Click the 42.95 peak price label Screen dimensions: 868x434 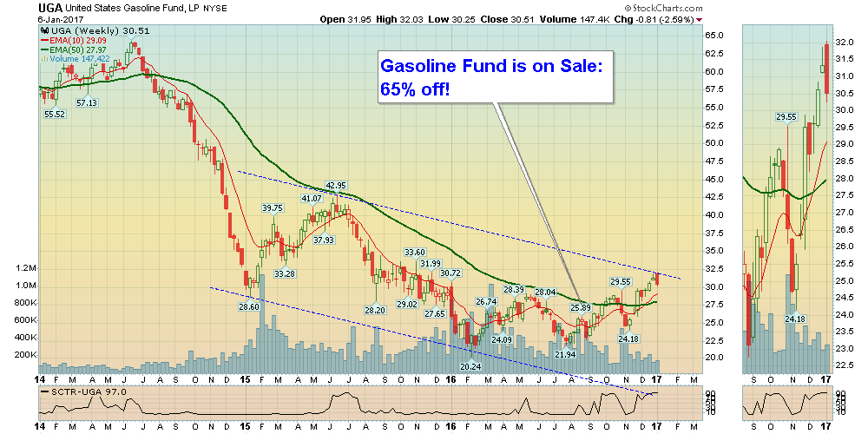[336, 186]
